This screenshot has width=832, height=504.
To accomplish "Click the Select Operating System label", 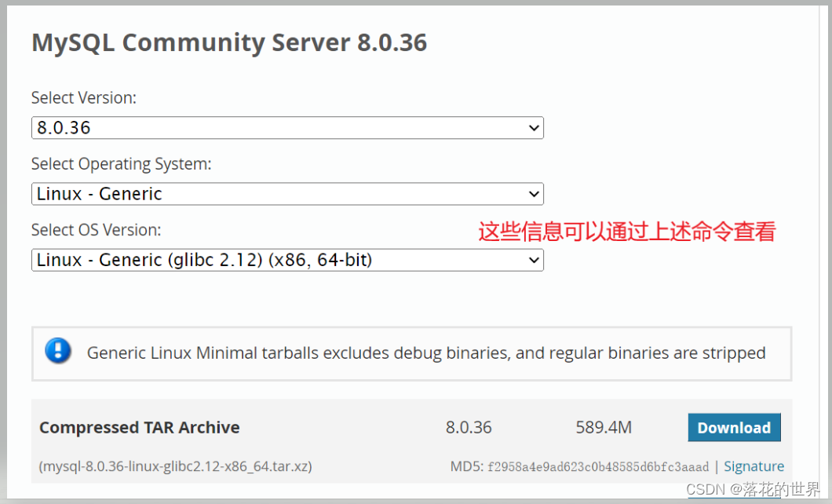I will tap(122, 164).
